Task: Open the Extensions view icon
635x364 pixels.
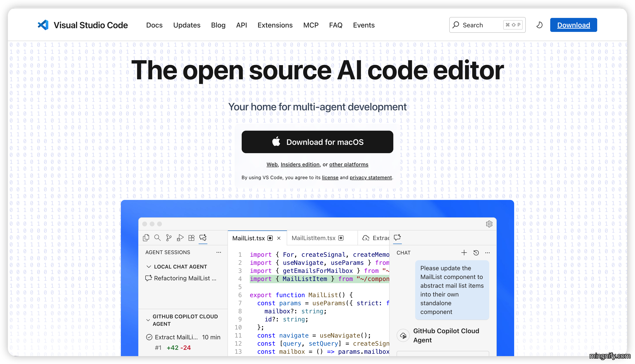Action: tap(191, 238)
